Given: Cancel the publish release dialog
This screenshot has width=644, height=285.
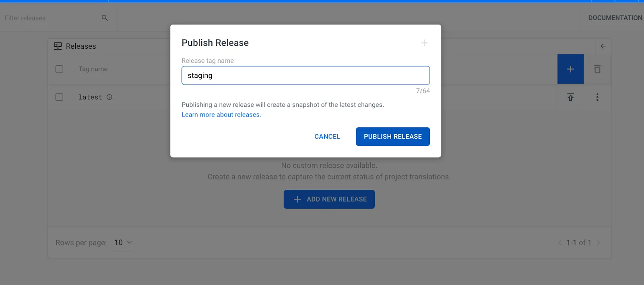Looking at the screenshot, I should (x=327, y=137).
